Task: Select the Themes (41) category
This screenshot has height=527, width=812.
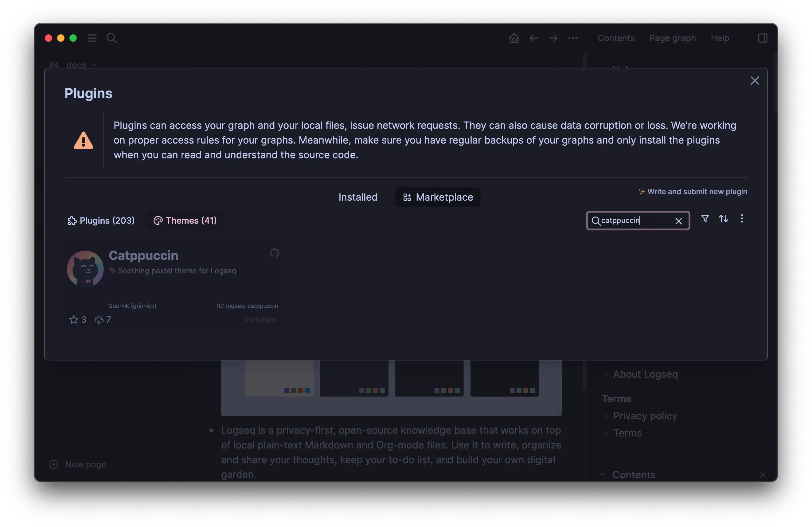Action: pyautogui.click(x=185, y=221)
